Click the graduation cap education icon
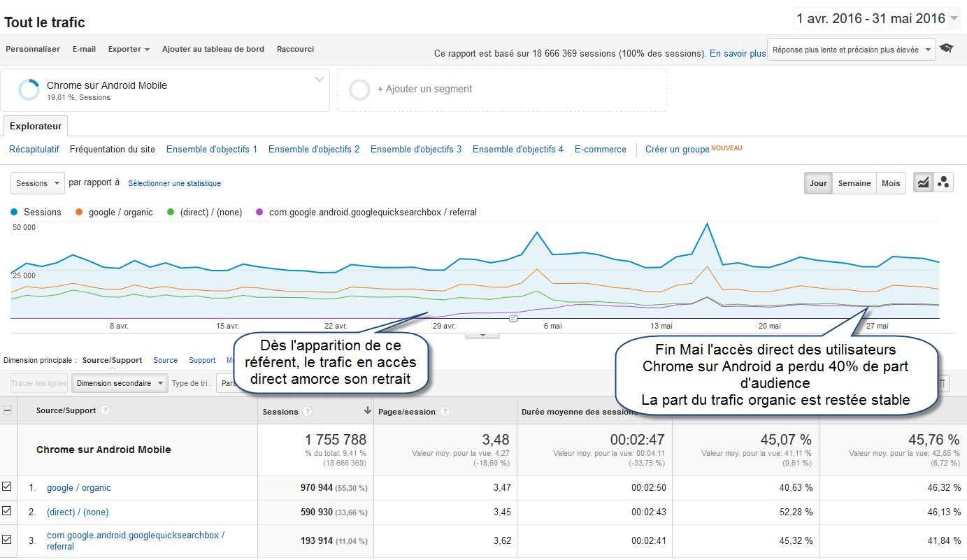967x560 pixels. pos(946,48)
